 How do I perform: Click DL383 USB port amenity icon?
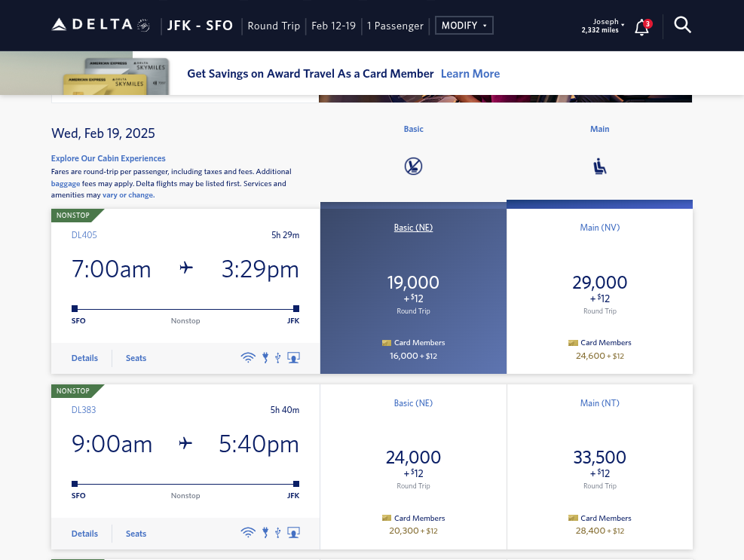pos(278,533)
